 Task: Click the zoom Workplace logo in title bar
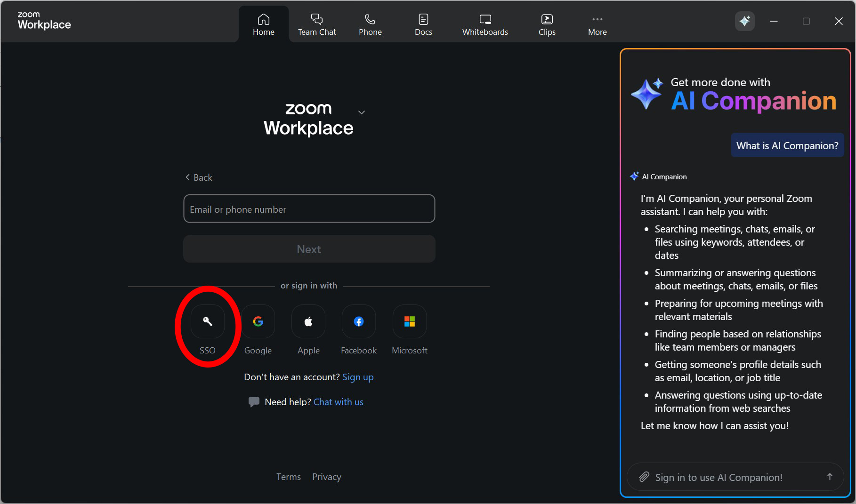[x=44, y=21]
